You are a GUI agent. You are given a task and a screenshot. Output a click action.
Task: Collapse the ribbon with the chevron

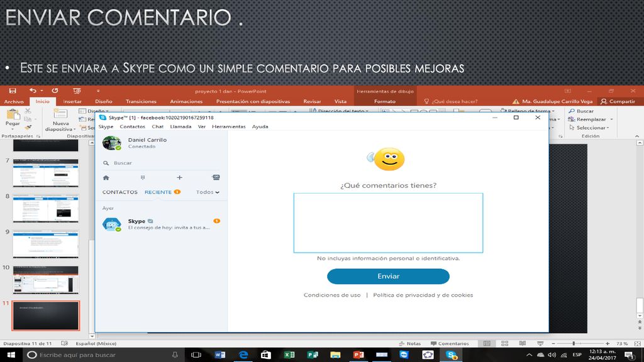click(636, 136)
